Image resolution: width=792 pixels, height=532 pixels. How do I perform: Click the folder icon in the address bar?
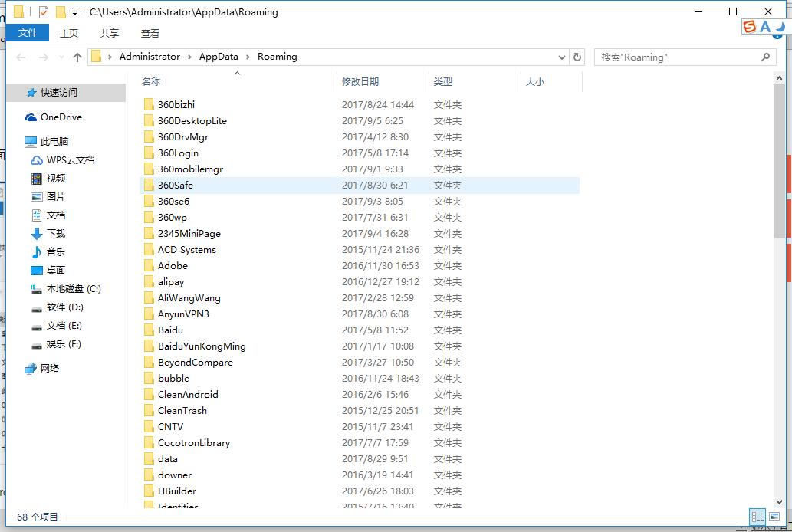[95, 56]
